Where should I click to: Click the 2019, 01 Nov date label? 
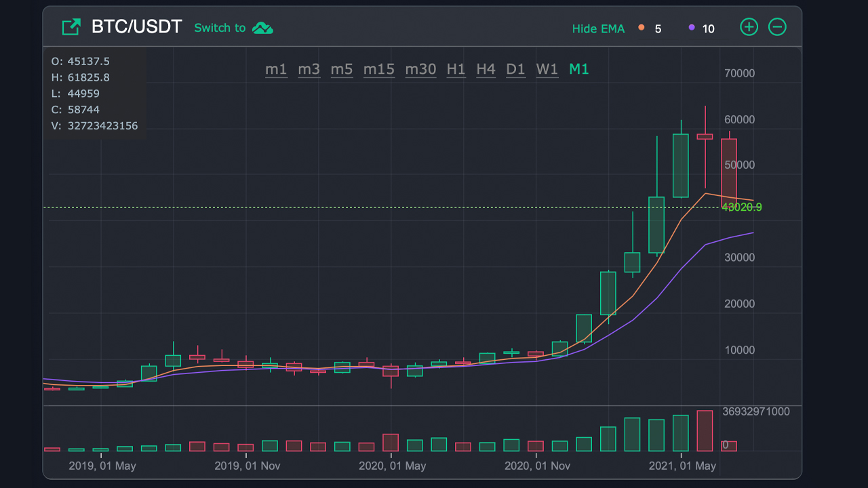[248, 466]
